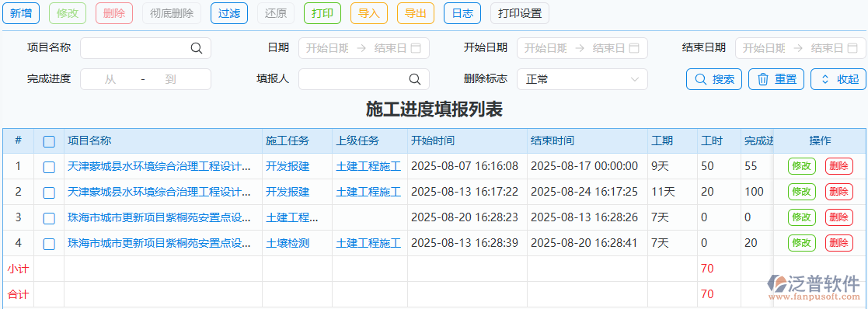Open 土建工程施工 parent link in row 4
Image resolution: width=868 pixels, height=309 pixels.
(368, 243)
